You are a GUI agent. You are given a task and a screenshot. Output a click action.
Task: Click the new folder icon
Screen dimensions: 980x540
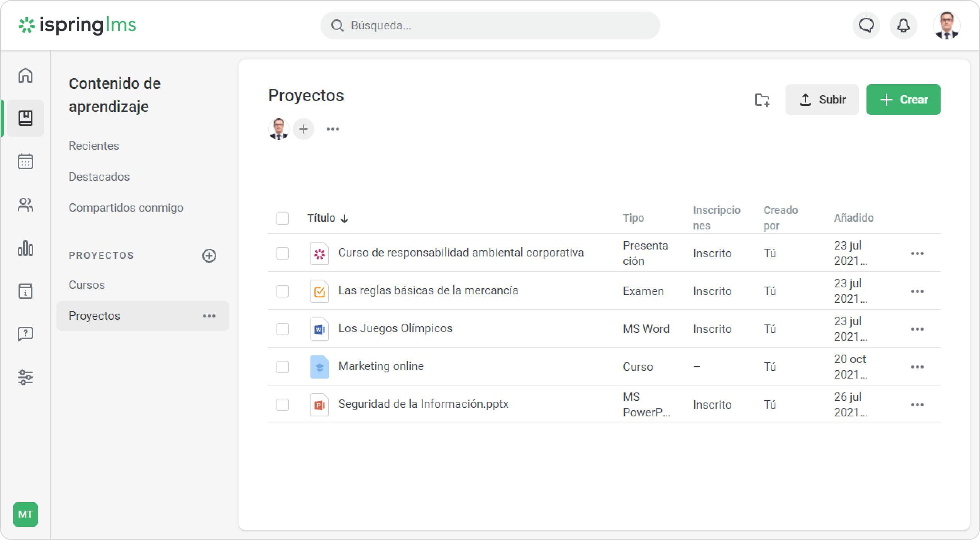762,100
